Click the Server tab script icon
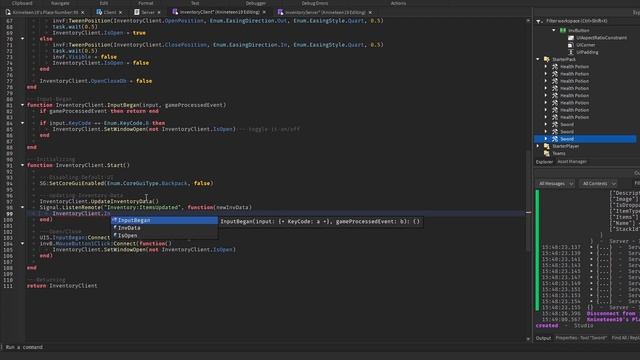This screenshot has height=360, width=640. tap(137, 12)
